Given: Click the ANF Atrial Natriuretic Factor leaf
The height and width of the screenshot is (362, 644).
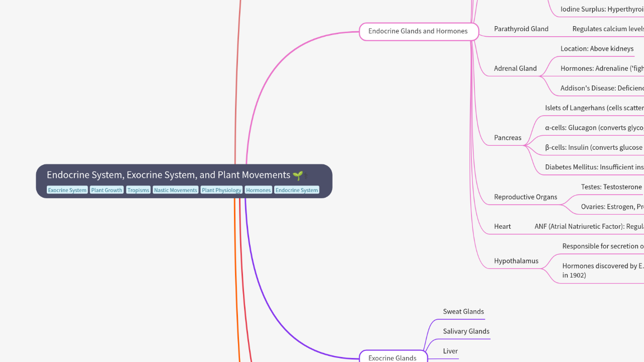Looking at the screenshot, I should (x=589, y=226).
